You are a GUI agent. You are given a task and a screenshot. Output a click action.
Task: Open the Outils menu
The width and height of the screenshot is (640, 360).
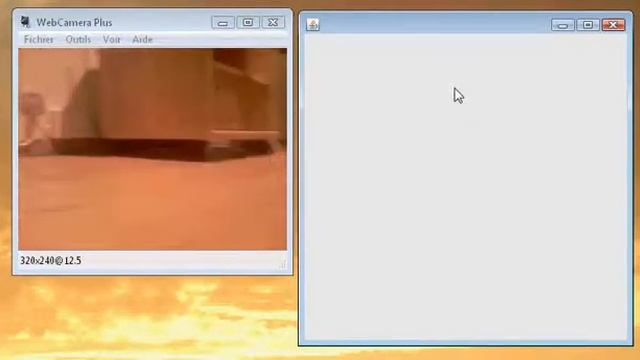coord(78,40)
